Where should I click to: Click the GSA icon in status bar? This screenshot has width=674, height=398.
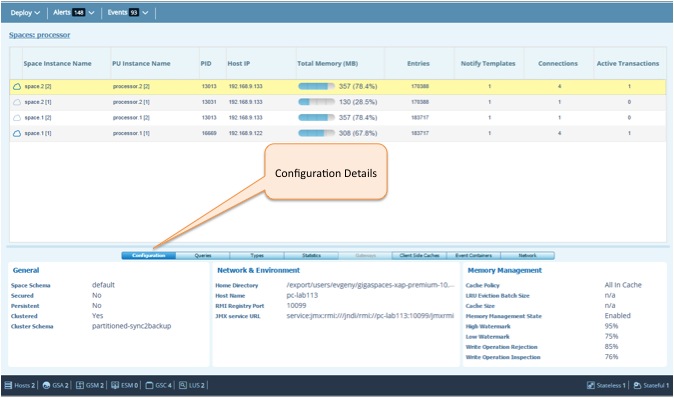click(x=46, y=385)
